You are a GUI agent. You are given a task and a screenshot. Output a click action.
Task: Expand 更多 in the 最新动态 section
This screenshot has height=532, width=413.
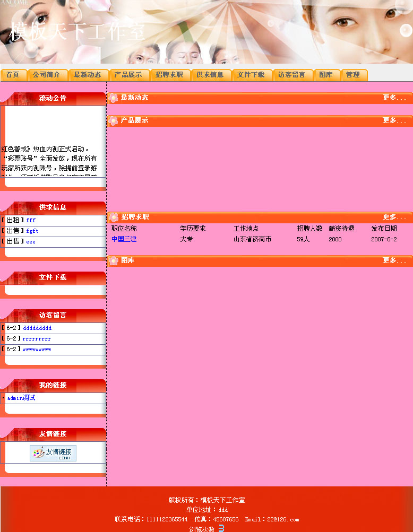[x=394, y=98]
